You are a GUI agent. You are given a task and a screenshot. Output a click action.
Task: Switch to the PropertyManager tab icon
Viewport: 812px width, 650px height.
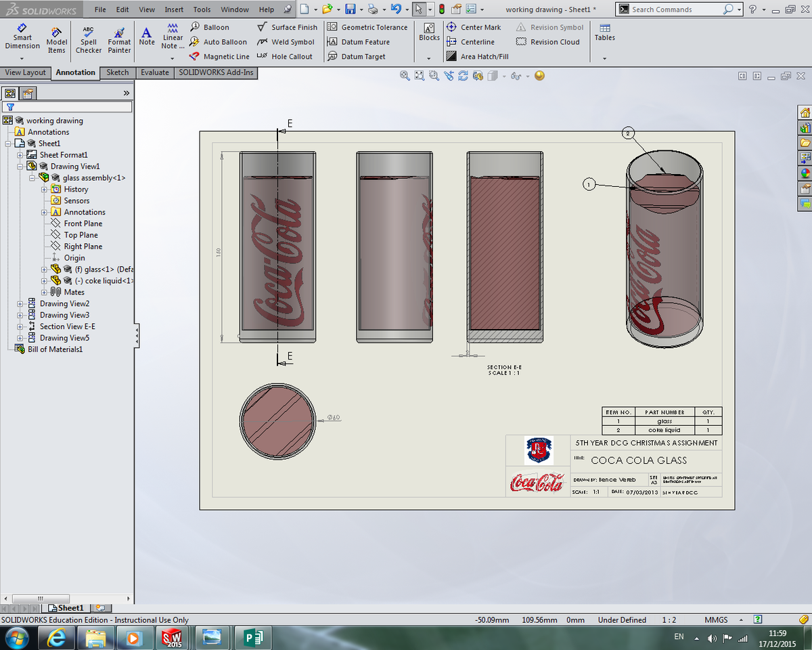tap(27, 93)
